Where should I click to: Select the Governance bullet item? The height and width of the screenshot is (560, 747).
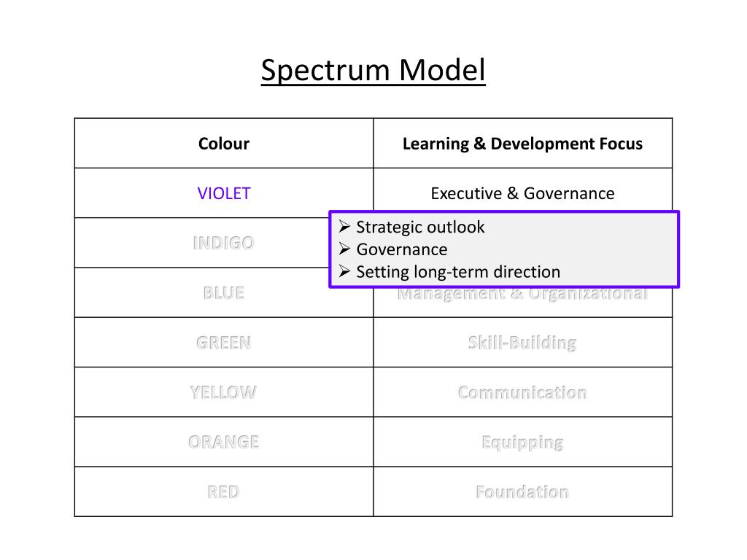(402, 249)
